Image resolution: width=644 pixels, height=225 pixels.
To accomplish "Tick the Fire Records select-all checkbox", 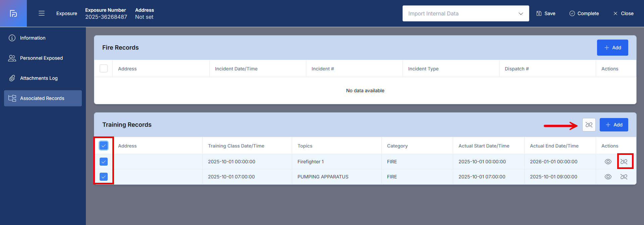I will (x=104, y=68).
